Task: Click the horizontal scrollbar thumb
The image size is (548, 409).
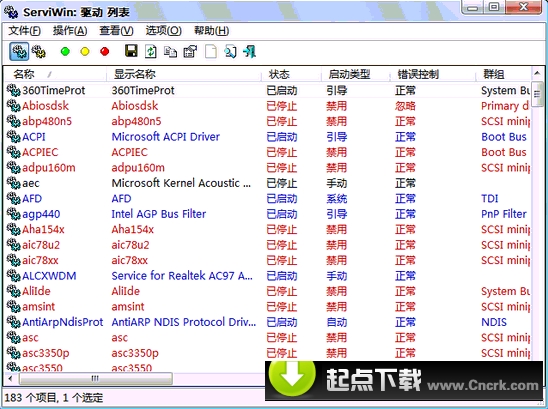Action: (x=95, y=379)
